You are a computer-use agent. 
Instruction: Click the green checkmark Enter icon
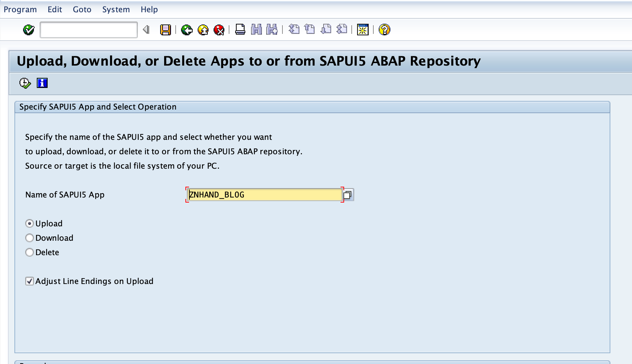click(x=28, y=30)
